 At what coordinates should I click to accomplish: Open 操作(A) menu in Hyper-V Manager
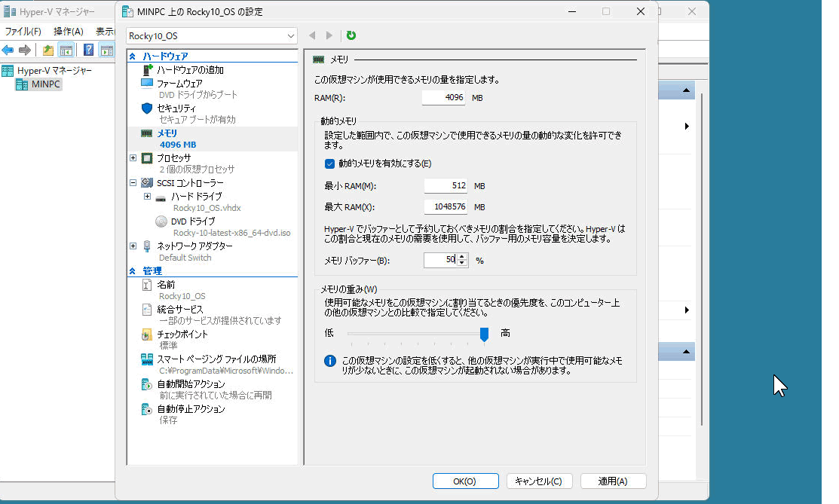click(x=69, y=32)
